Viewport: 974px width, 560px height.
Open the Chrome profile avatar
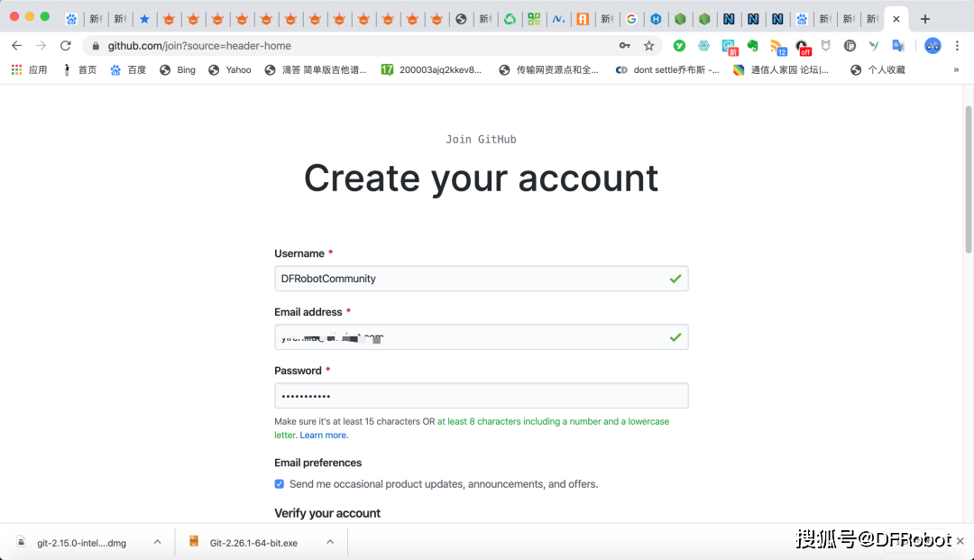pyautogui.click(x=933, y=45)
